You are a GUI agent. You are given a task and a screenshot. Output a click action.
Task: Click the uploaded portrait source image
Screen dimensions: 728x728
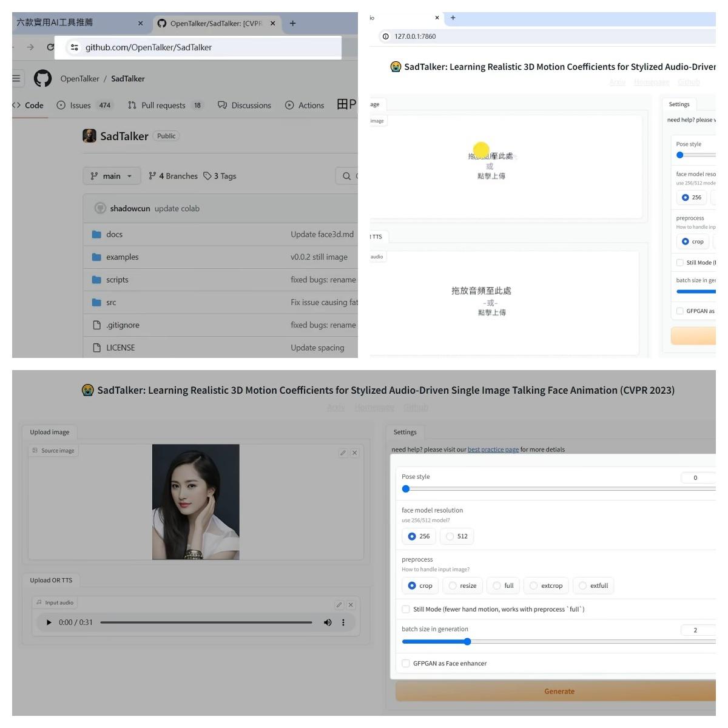coord(196,502)
